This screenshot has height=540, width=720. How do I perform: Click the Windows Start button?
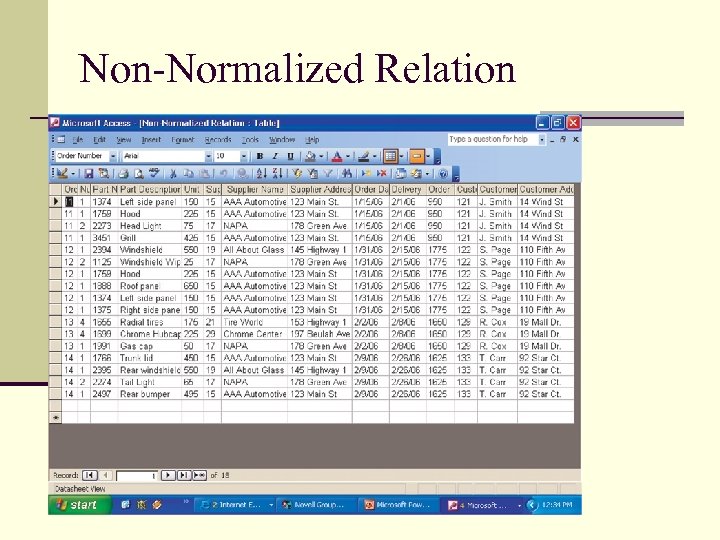[79, 505]
